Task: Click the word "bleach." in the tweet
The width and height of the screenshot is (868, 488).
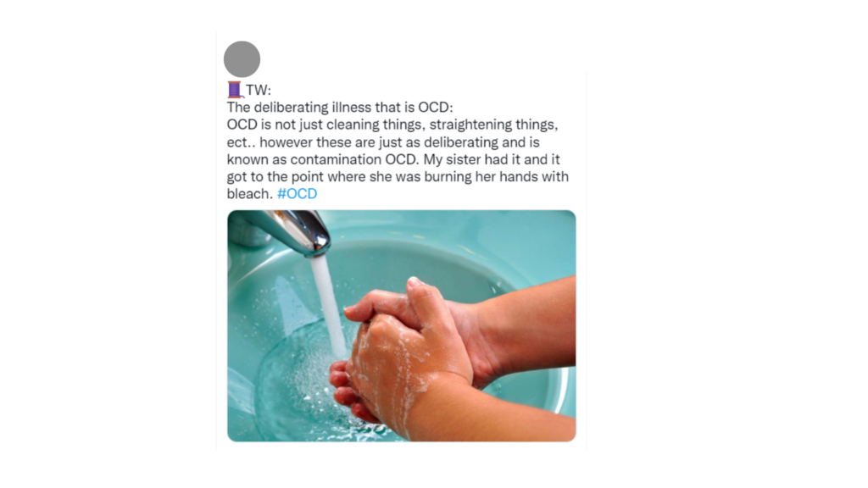Action: pos(250,194)
